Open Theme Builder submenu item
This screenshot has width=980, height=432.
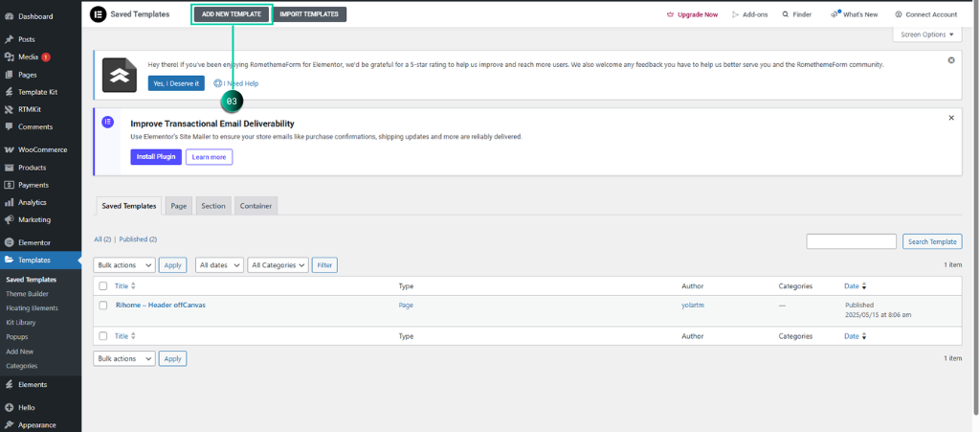coord(27,294)
